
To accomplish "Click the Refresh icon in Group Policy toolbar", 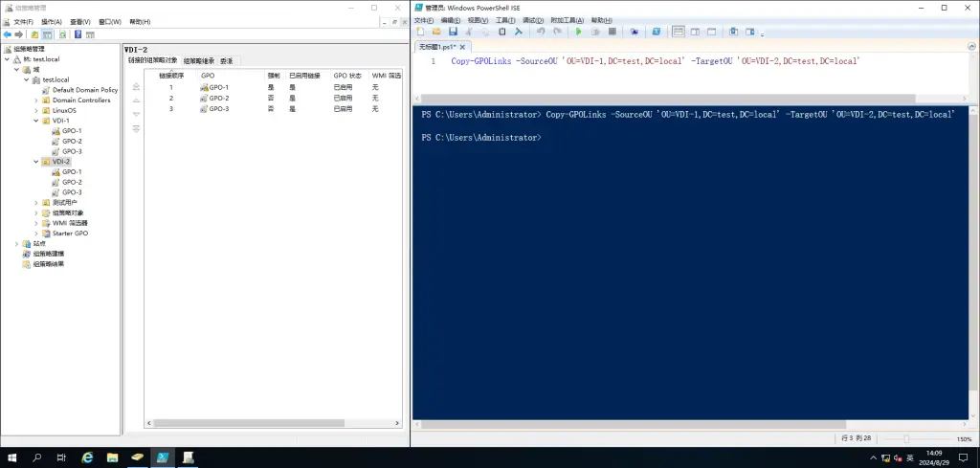I will [62, 33].
